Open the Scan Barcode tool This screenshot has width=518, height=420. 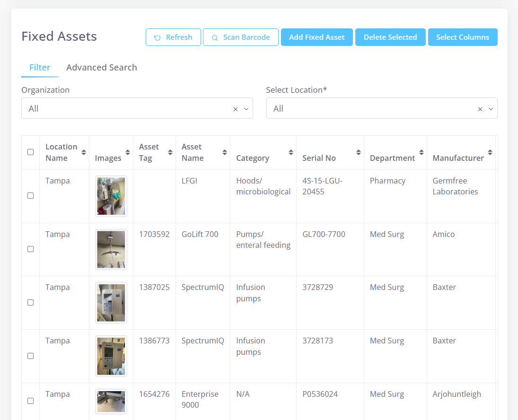[240, 37]
